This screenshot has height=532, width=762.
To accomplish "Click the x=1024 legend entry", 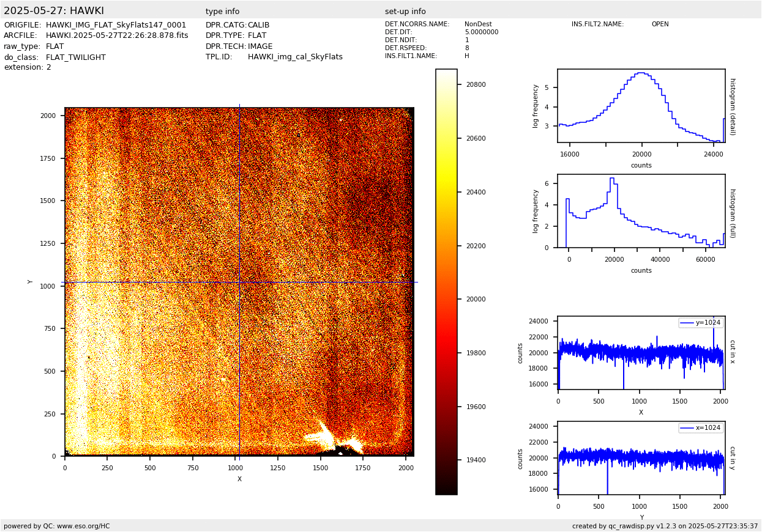I will [x=700, y=428].
